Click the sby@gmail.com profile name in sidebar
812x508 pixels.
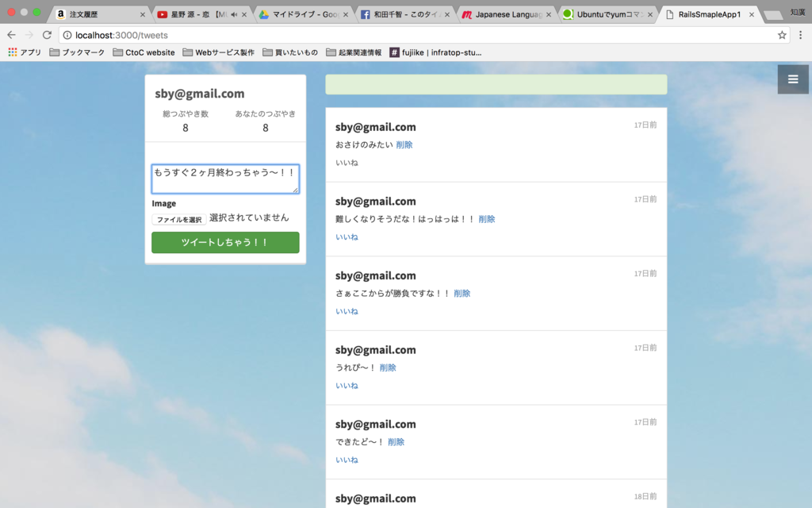click(x=199, y=94)
